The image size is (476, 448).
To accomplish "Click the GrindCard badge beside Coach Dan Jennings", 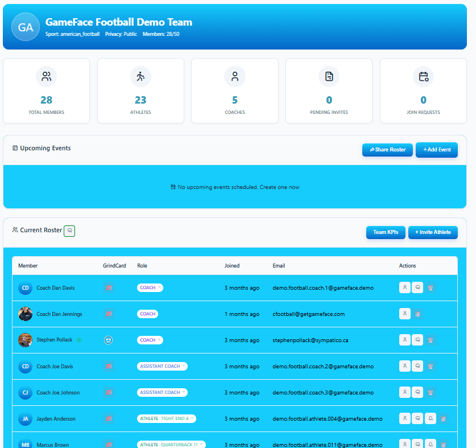I will [108, 314].
